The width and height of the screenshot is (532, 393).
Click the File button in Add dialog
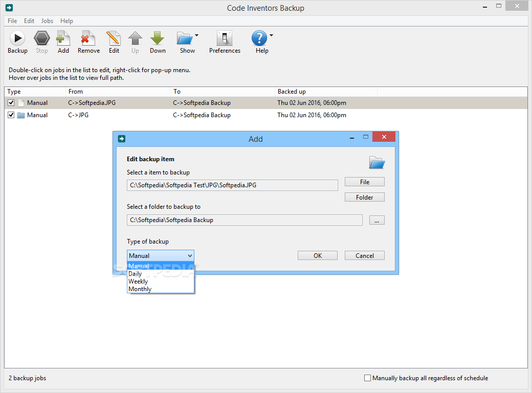pyautogui.click(x=365, y=182)
